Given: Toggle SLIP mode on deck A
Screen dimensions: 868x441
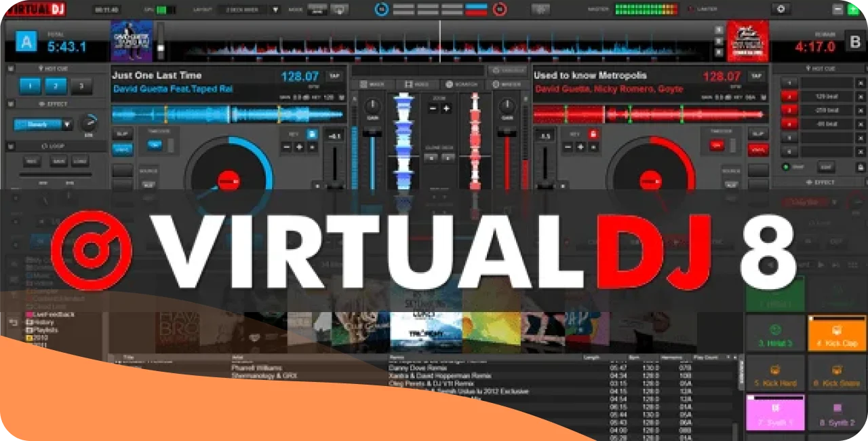Looking at the screenshot, I should [x=123, y=134].
